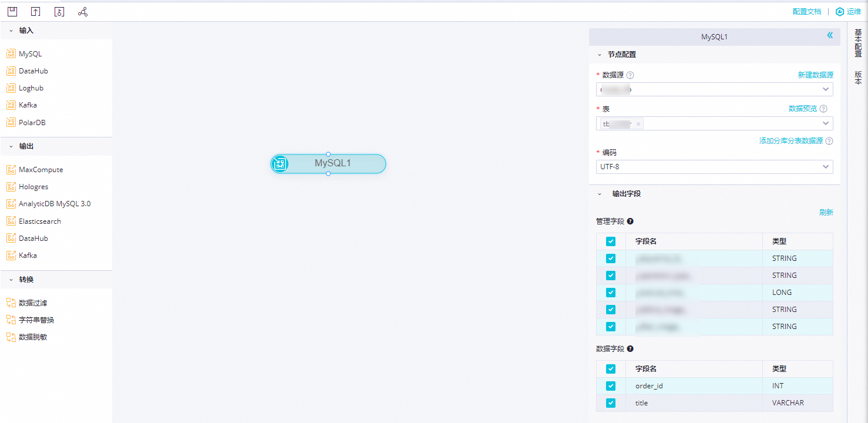868x423 pixels.
Task: Select the Loghub input node
Action: click(25, 88)
